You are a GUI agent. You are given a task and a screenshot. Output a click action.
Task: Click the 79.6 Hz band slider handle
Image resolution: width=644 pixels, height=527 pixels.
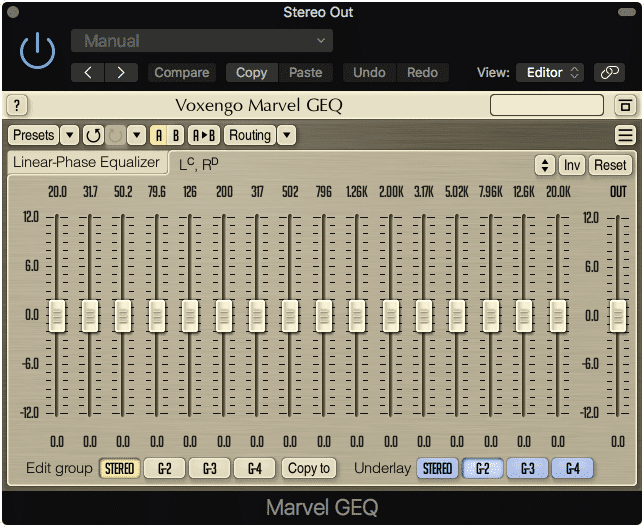157,315
